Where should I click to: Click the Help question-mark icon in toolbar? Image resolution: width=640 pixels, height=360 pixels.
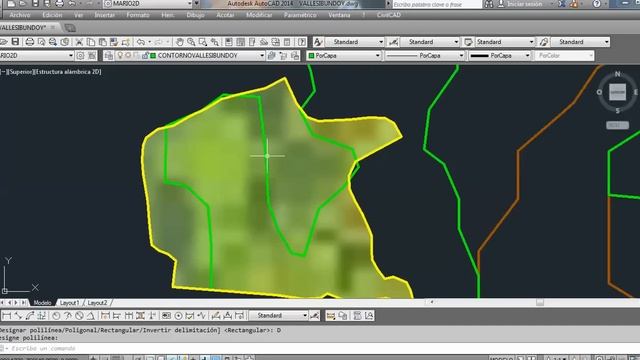[301, 42]
